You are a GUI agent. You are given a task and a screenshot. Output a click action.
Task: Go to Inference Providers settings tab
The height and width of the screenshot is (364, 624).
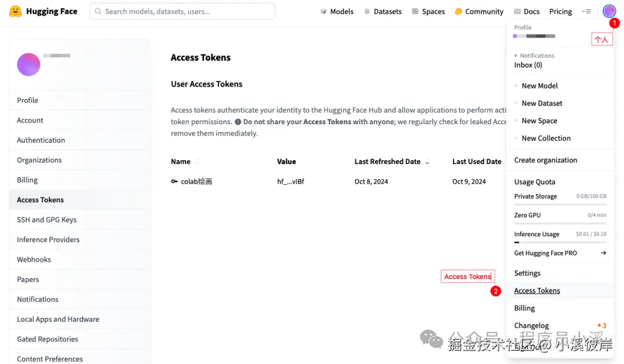[49, 239]
